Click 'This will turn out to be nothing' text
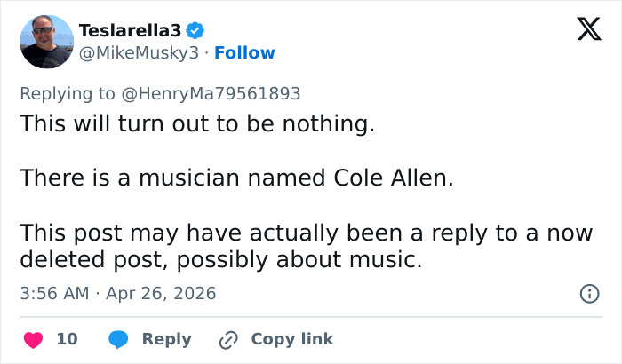 point(197,124)
